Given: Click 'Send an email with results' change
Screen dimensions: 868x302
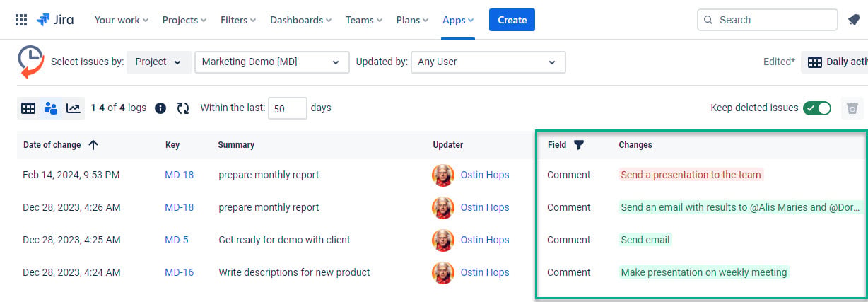Looking at the screenshot, I should [741, 207].
